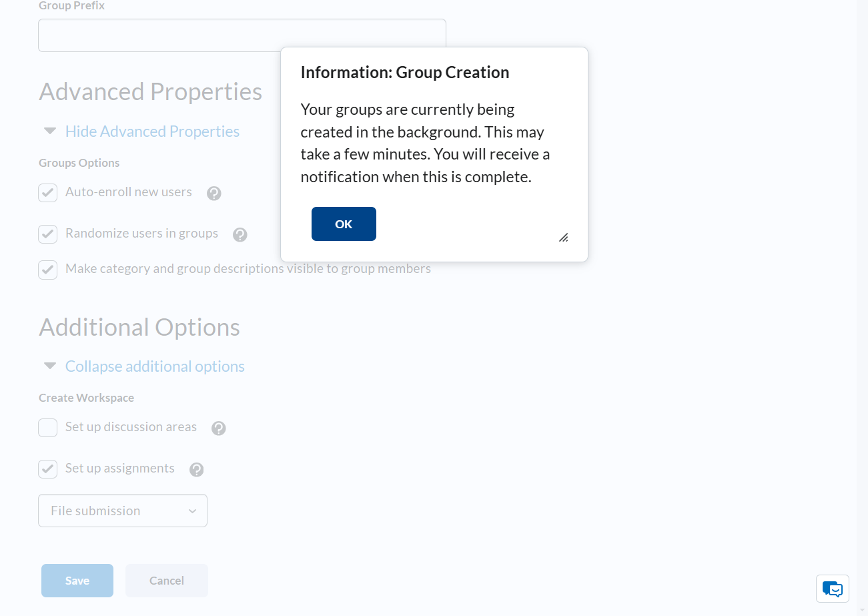Collapse via Hide Advanced Properties link
The image size is (868, 616).
coord(152,131)
